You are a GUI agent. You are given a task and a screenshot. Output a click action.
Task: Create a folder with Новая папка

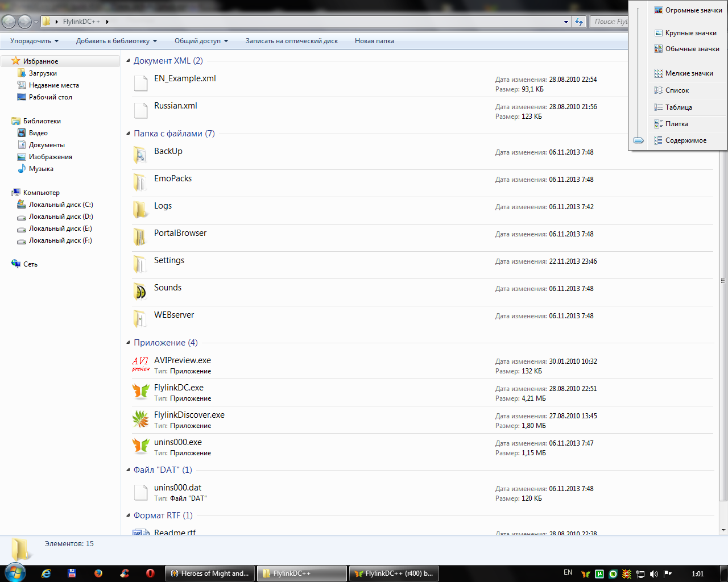pos(374,41)
